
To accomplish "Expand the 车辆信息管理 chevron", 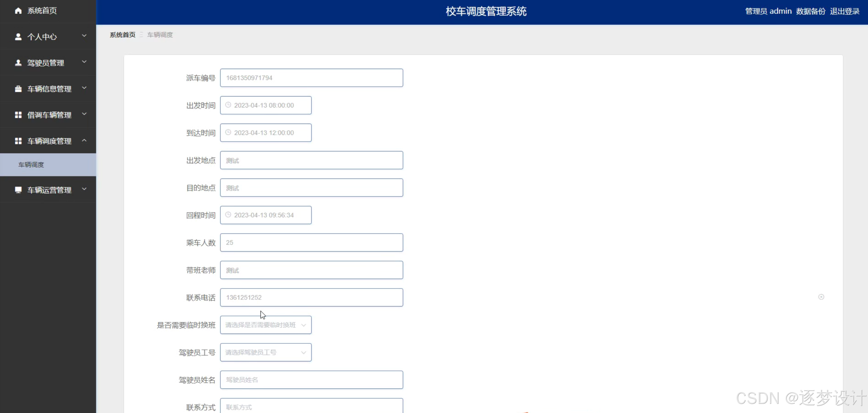I will pos(84,88).
